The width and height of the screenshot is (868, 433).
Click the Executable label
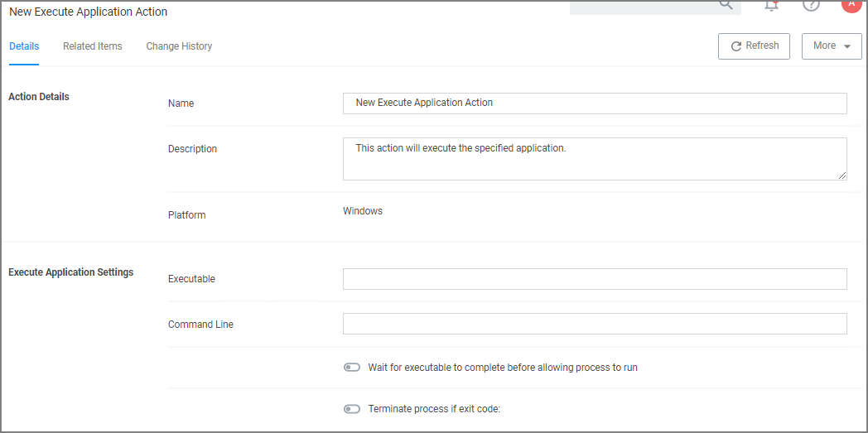pos(191,279)
